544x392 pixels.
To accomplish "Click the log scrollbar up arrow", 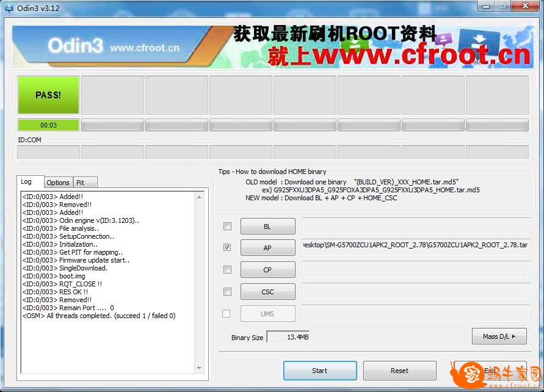I will 199,197.
